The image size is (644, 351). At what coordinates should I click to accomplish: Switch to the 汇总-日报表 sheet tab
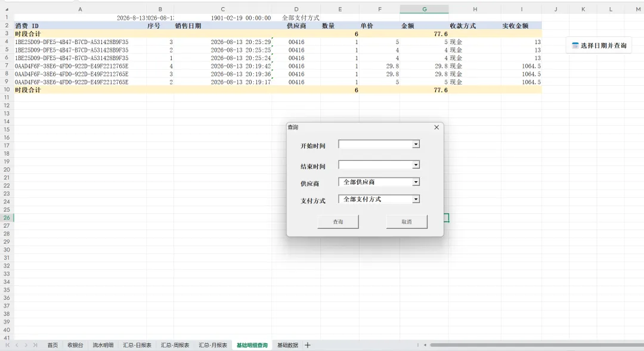click(137, 345)
